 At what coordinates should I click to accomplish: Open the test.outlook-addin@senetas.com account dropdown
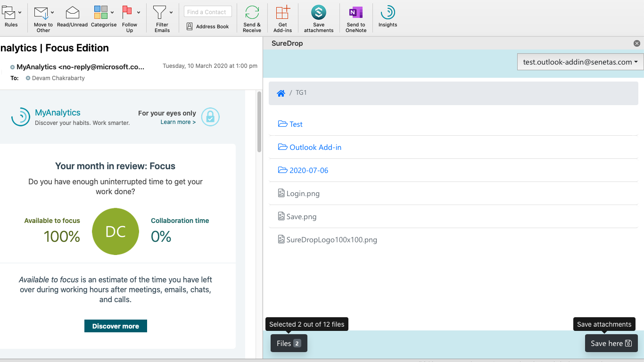tap(580, 62)
